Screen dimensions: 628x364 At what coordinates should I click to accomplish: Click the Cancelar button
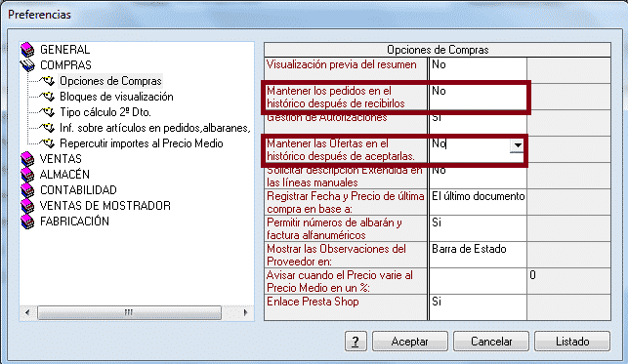click(x=491, y=342)
